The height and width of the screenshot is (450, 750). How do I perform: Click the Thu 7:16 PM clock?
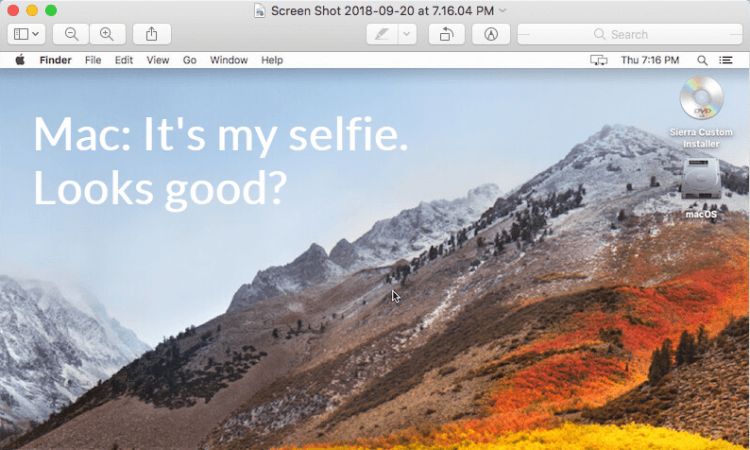pos(650,60)
